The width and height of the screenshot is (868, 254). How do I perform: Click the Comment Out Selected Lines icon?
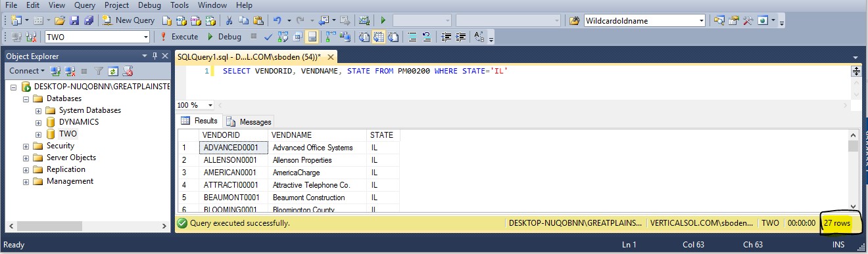pyautogui.click(x=412, y=37)
